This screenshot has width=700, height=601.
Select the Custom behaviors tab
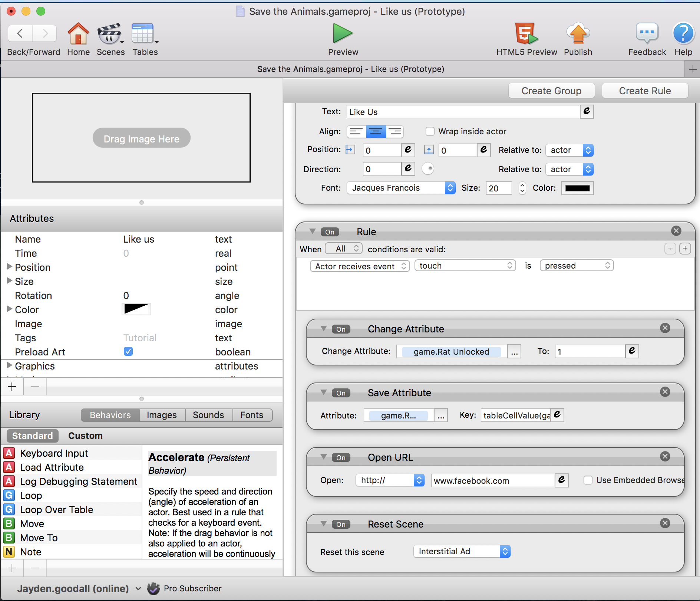click(x=85, y=436)
